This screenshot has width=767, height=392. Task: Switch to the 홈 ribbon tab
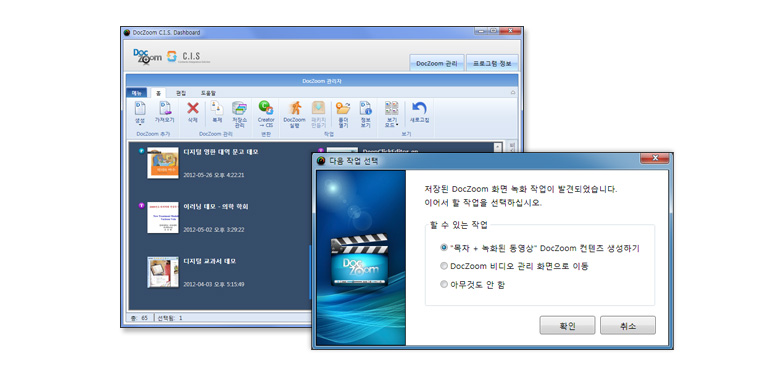tap(158, 93)
